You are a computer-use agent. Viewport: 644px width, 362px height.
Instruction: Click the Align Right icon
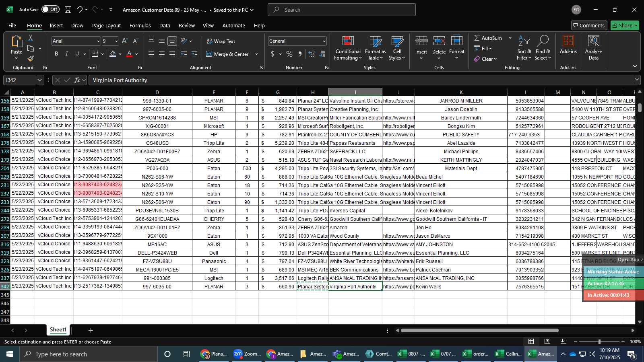tap(172, 54)
